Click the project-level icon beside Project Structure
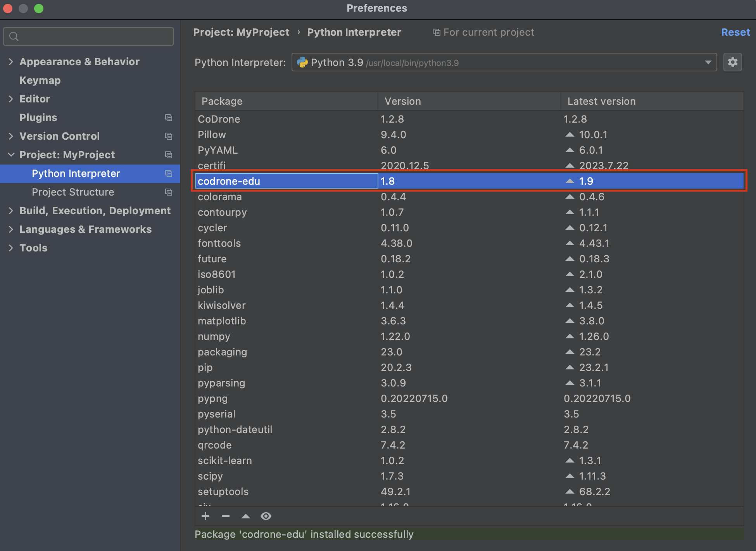 pyautogui.click(x=168, y=192)
